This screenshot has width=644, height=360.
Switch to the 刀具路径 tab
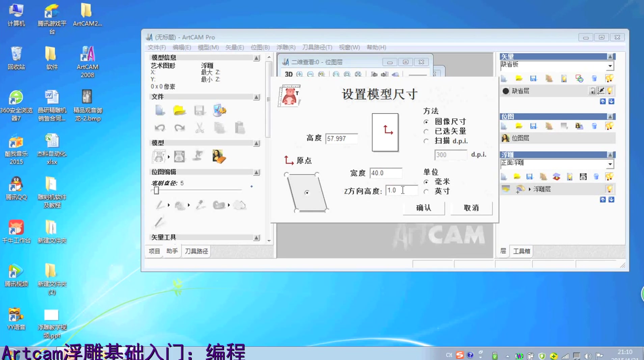196,251
